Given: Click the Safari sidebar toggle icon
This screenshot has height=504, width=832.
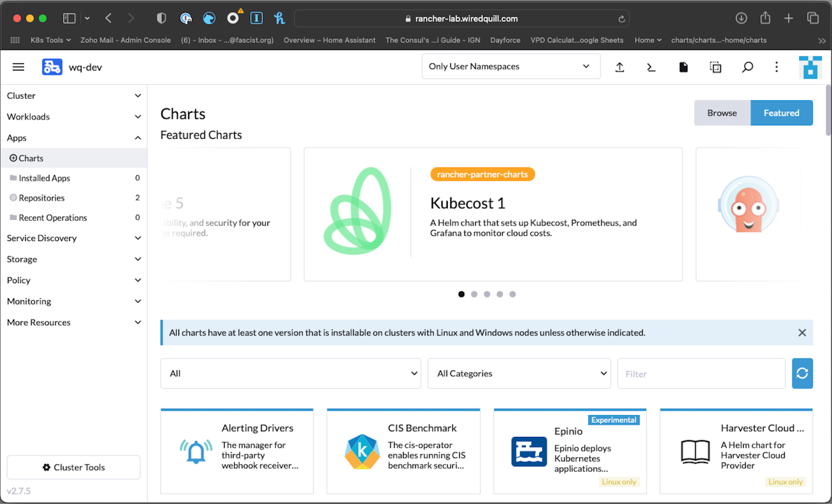Looking at the screenshot, I should click(69, 18).
